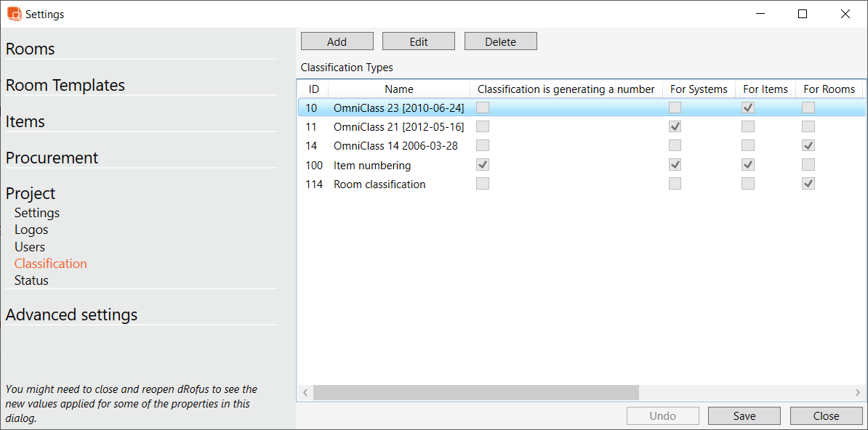This screenshot has height=430, width=868.
Task: Click the For Items column header
Action: [765, 89]
